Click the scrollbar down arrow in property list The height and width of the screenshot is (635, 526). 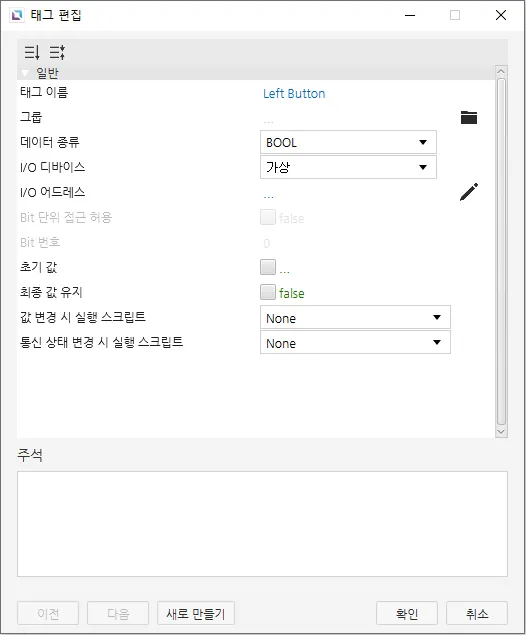pos(501,432)
